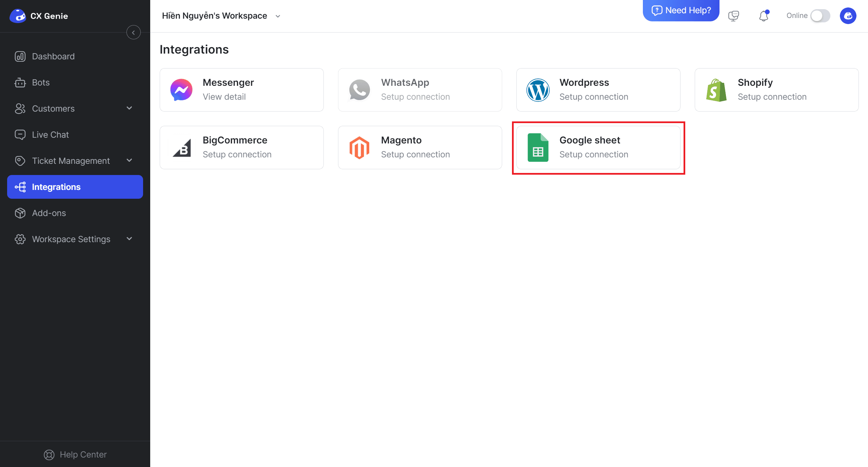868x467 pixels.
Task: Open the notifications bell
Action: pos(764,16)
